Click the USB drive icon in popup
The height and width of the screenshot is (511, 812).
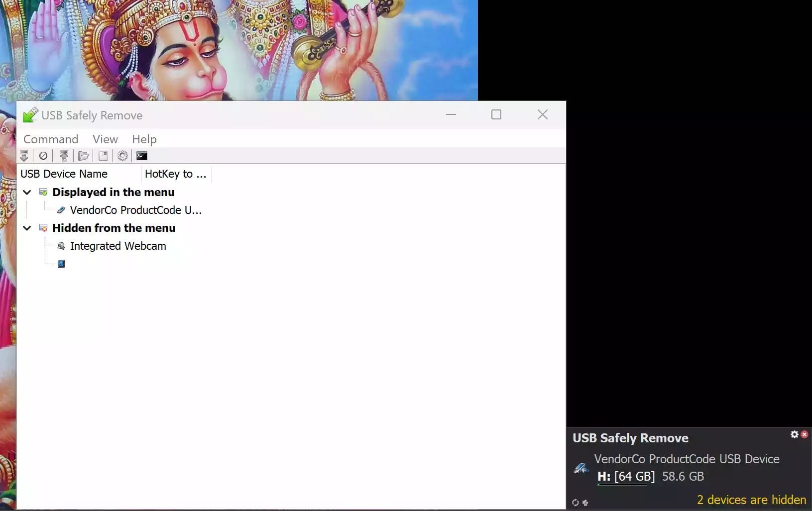[581, 468]
